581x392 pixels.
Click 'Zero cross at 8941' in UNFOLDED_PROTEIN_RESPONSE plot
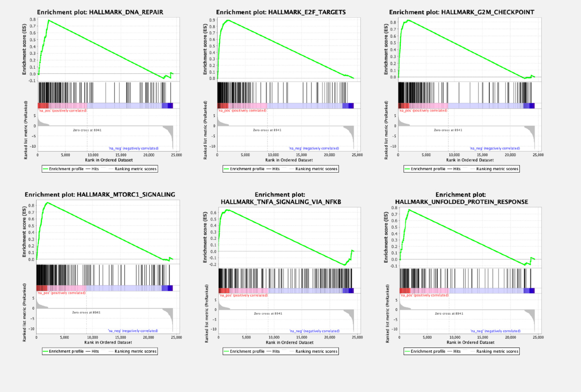pos(449,313)
